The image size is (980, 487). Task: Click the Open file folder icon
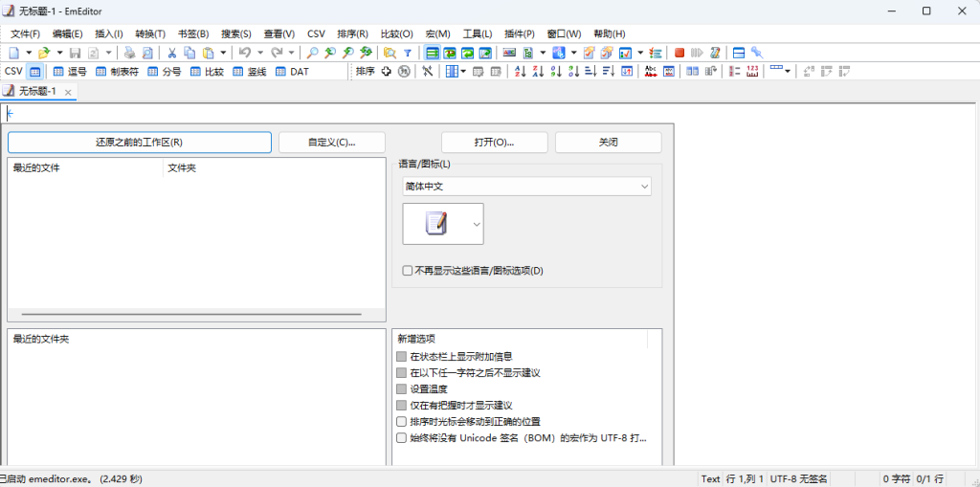pyautogui.click(x=44, y=53)
